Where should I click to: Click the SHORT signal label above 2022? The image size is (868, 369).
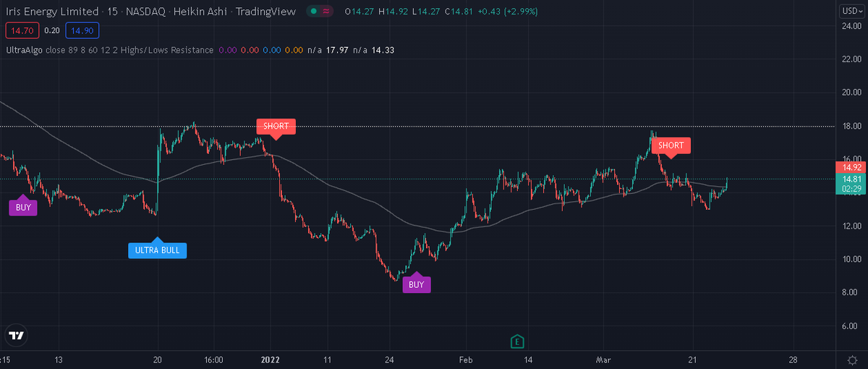[x=276, y=126]
